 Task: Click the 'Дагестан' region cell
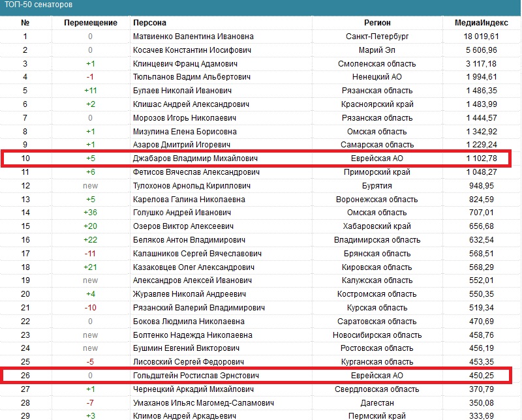376,402
